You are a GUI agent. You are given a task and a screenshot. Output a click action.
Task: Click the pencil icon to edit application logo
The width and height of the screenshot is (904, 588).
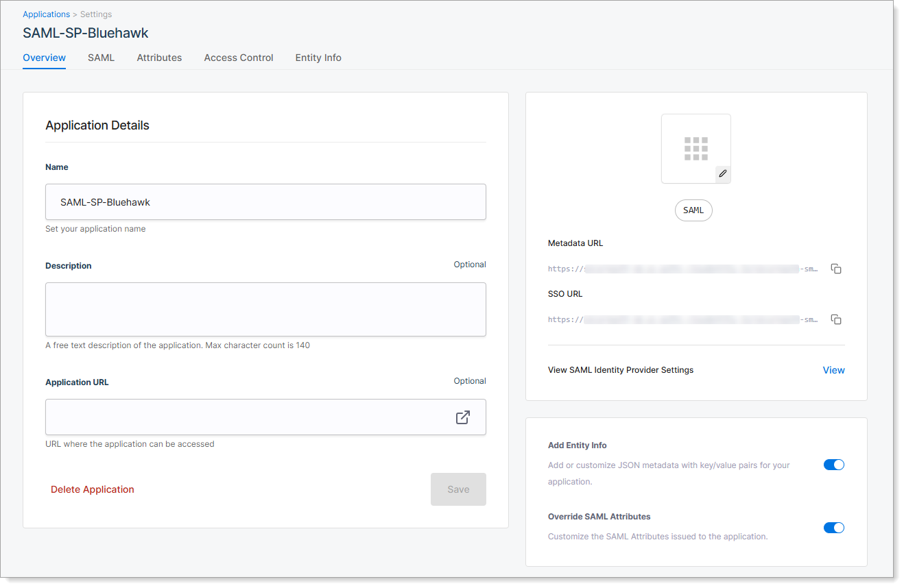(722, 174)
